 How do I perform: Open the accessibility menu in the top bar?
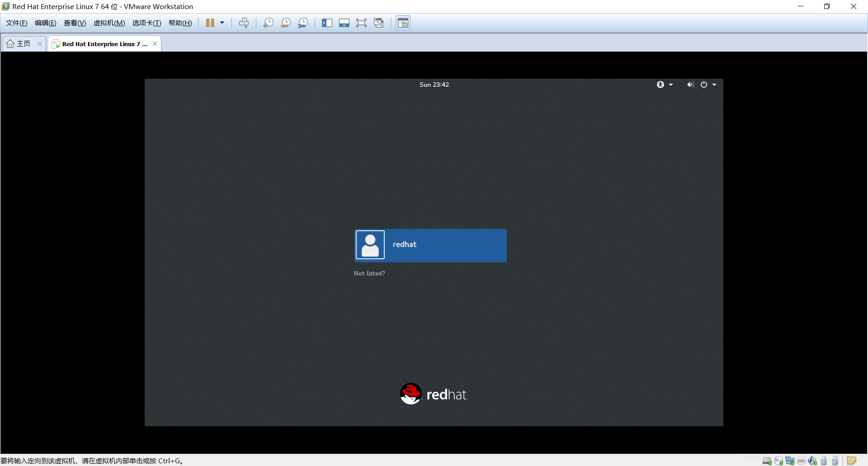(665, 85)
